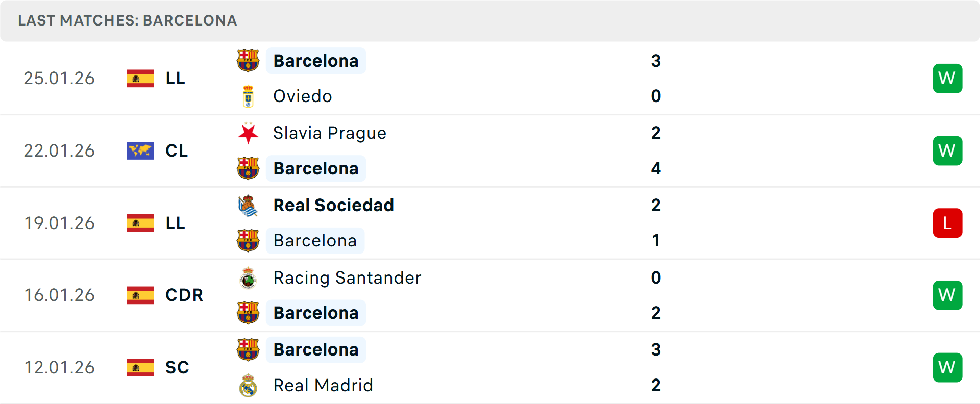Click the red L badge for Real Sociedad match
The height and width of the screenshot is (404, 980).
point(947,223)
